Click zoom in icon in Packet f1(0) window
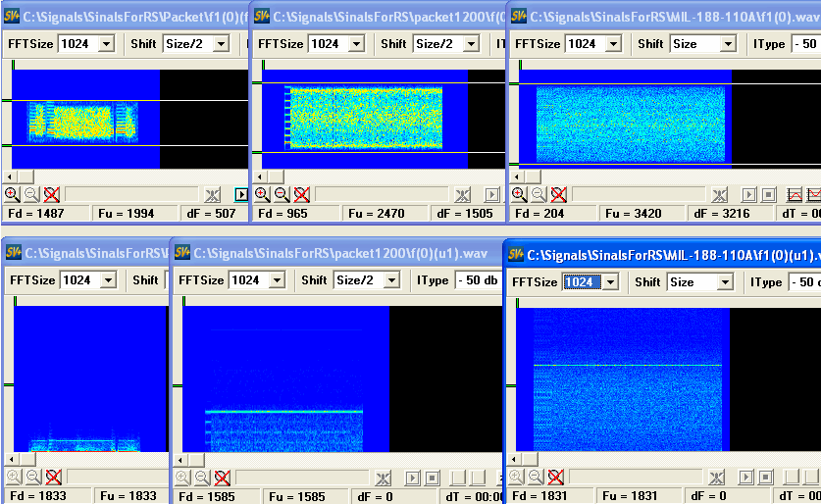821x504 pixels. 12,194
